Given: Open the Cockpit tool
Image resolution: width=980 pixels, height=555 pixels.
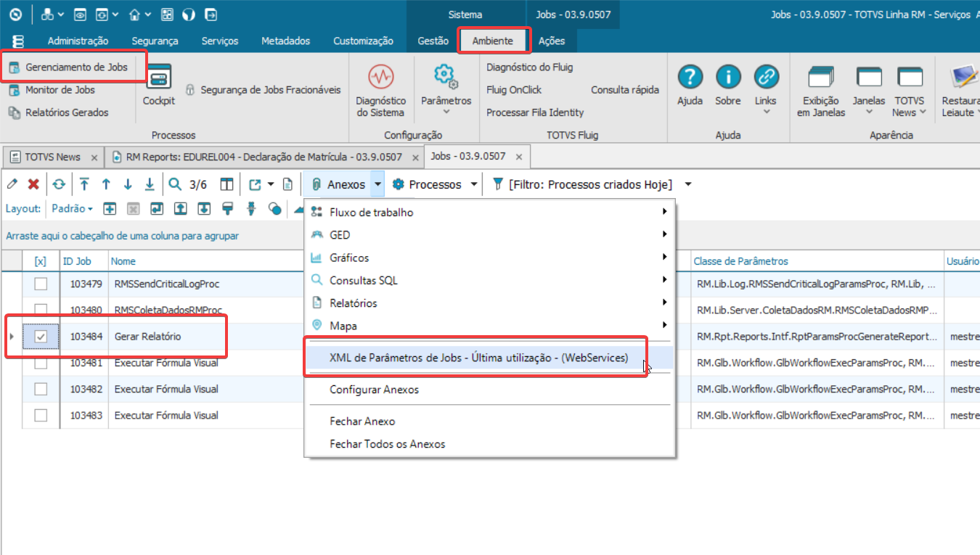Looking at the screenshot, I should click(158, 85).
